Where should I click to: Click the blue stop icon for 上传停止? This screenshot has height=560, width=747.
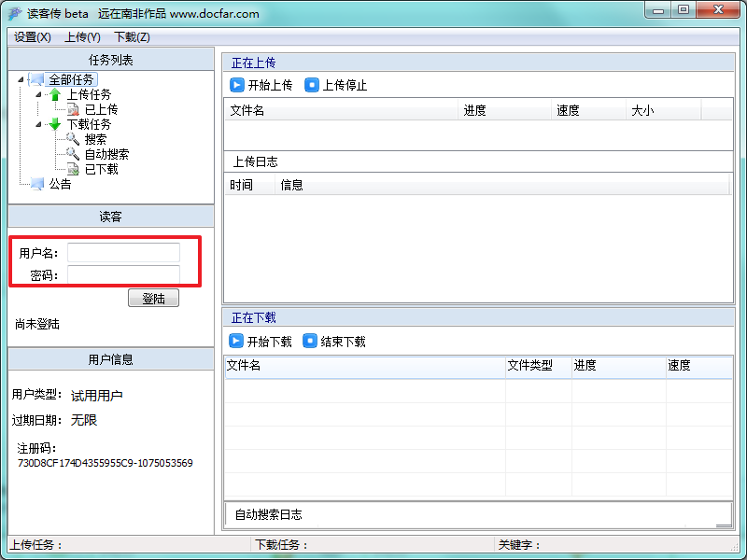tap(312, 85)
